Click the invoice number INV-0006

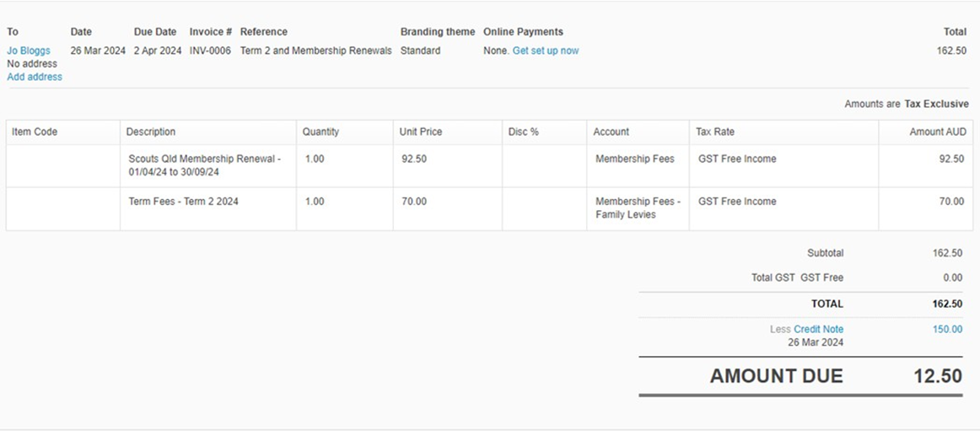210,51
